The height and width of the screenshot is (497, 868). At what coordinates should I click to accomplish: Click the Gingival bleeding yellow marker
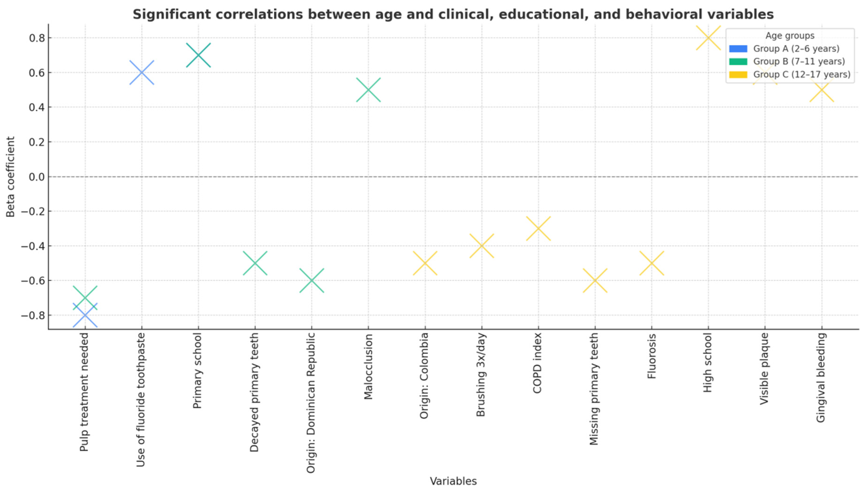(822, 90)
